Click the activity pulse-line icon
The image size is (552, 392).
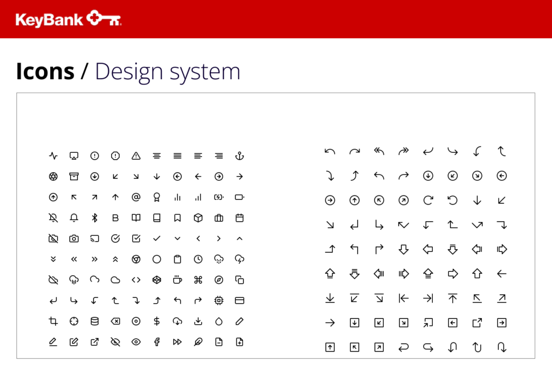coord(53,156)
